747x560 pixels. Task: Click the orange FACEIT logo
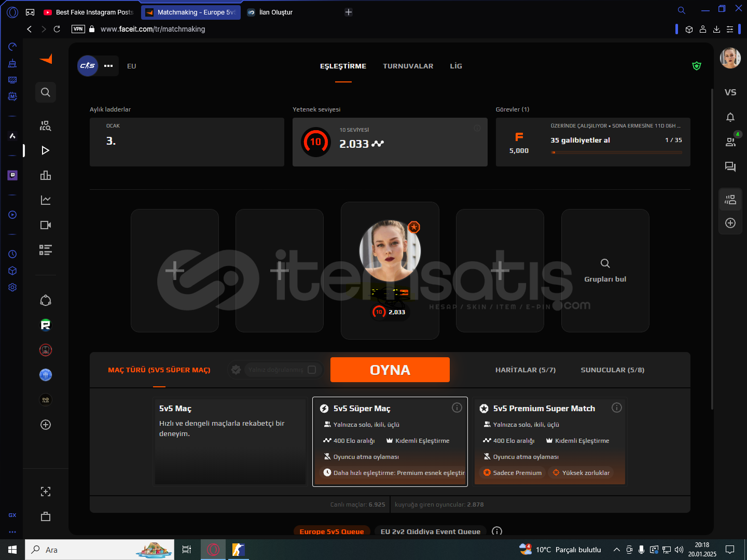(46, 59)
